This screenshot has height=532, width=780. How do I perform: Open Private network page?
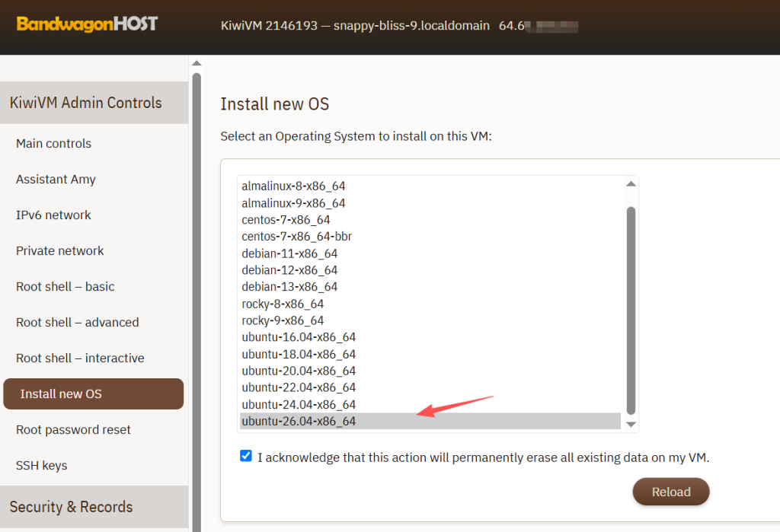coord(59,251)
